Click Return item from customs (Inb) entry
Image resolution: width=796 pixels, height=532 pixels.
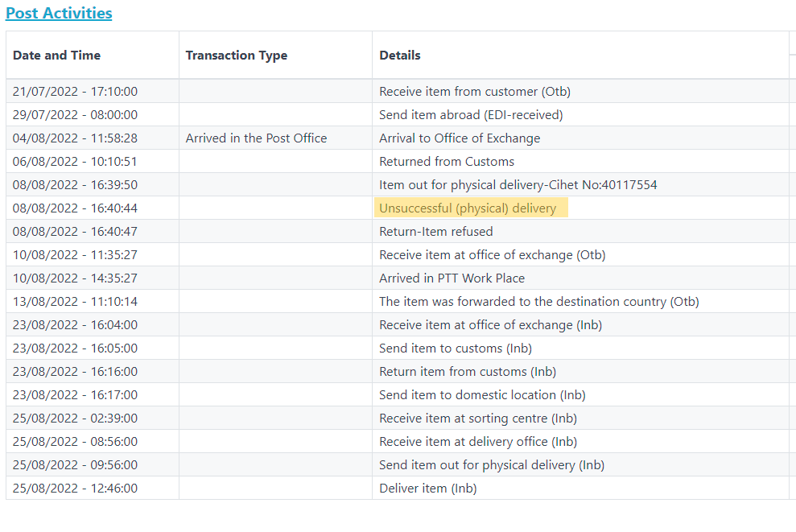[468, 372]
